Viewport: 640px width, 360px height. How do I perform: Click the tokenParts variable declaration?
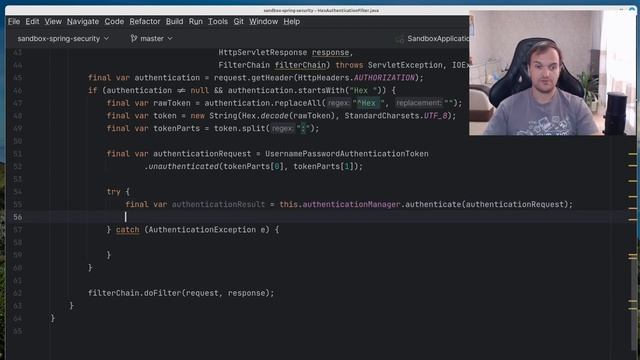tap(176, 129)
